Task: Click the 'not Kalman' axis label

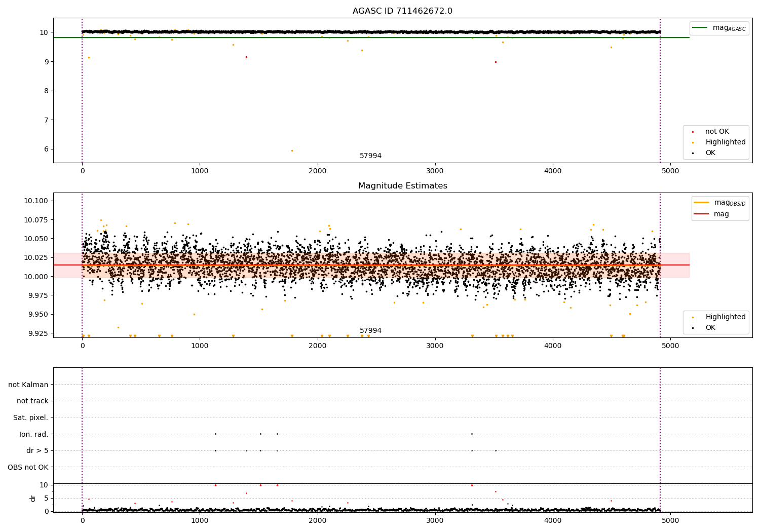Action: coord(28,385)
